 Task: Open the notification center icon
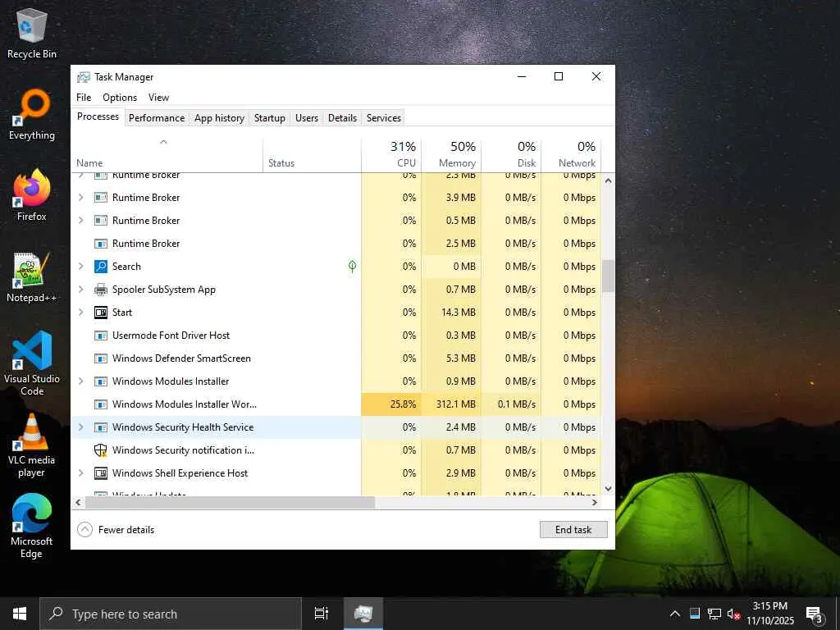click(x=814, y=614)
